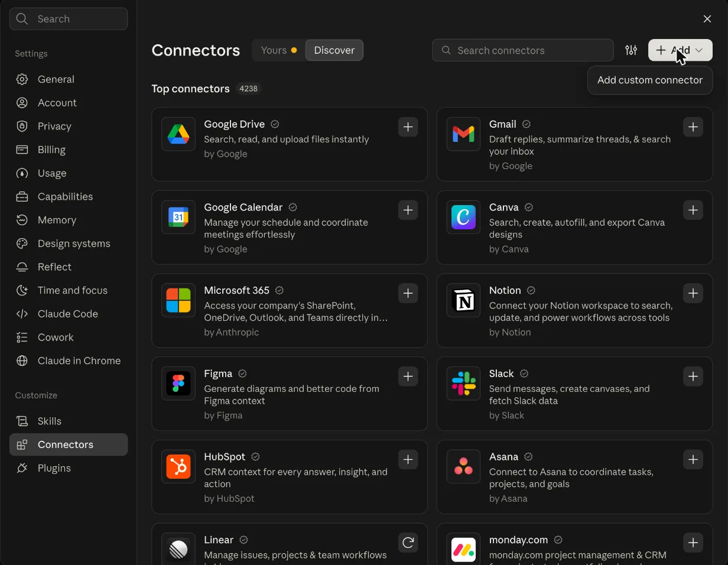This screenshot has width=728, height=565.
Task: Close the settings dialog
Action: point(707,19)
